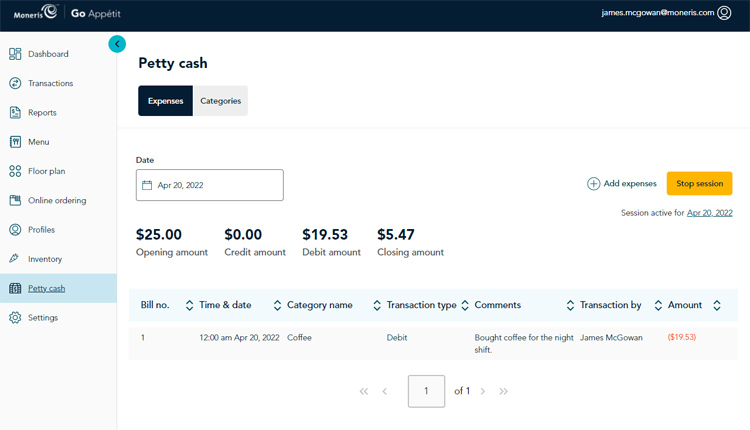
Task: Click the 12:00 am Apr 20, 2022 cell
Action: pyautogui.click(x=239, y=338)
